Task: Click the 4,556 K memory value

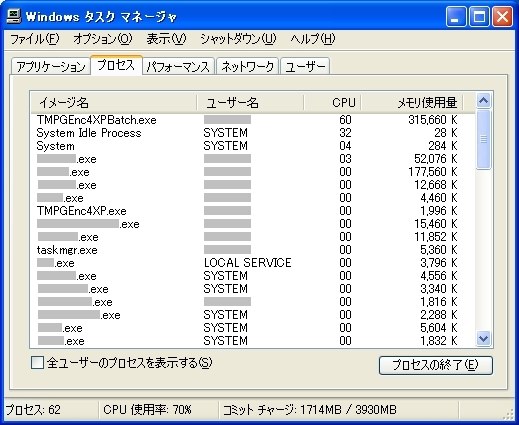Action: (x=439, y=276)
